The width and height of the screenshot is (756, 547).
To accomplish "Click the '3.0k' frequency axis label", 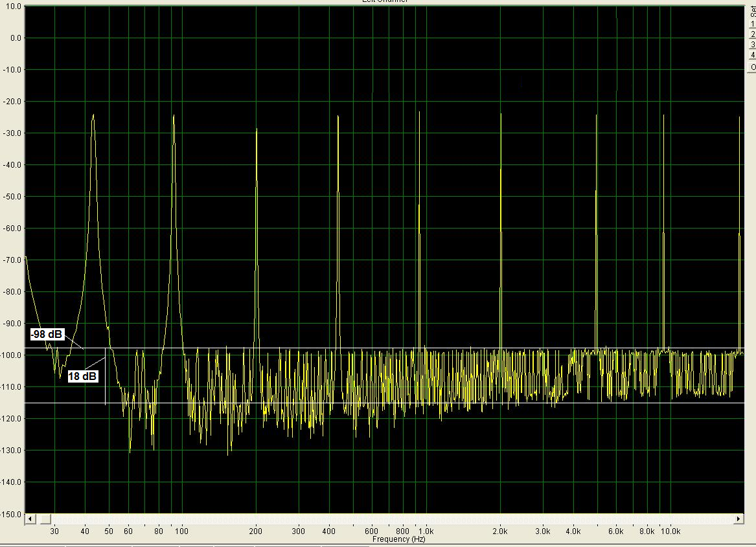I will 542,531.
